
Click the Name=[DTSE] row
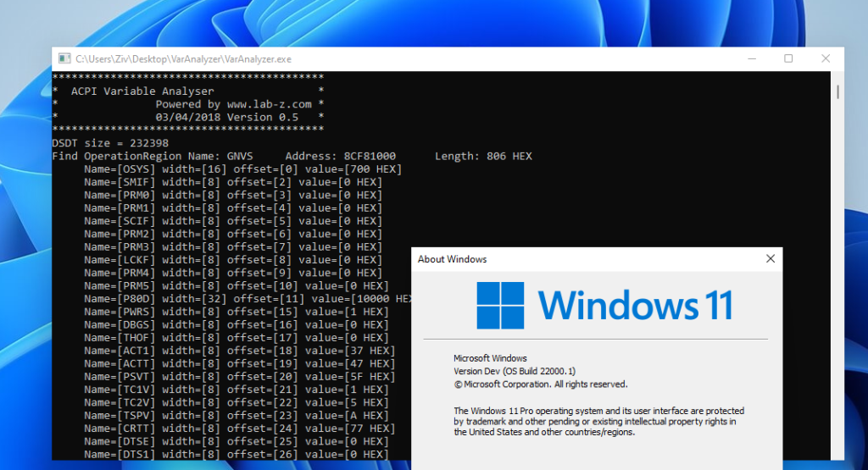[236, 442]
